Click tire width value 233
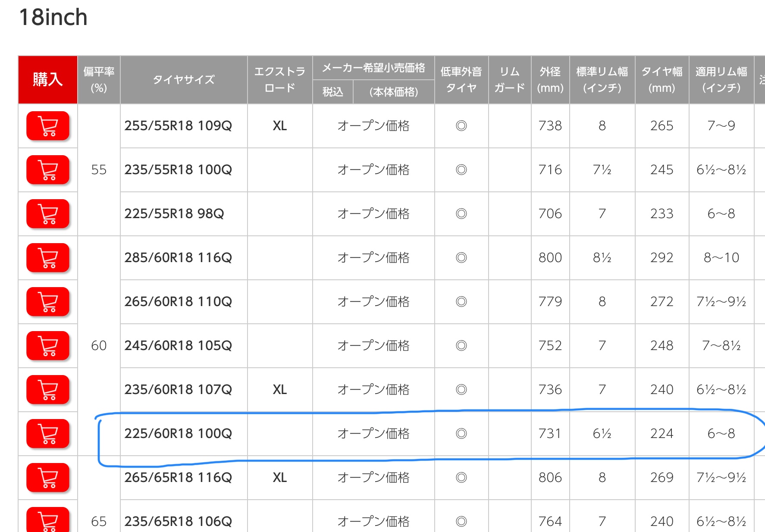The image size is (765, 532). [662, 214]
